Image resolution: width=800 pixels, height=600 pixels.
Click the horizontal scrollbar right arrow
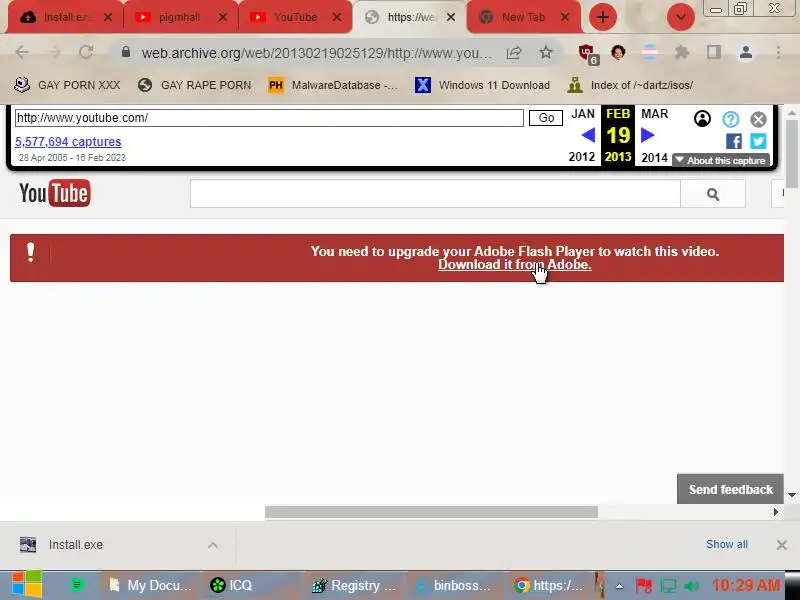(776, 512)
